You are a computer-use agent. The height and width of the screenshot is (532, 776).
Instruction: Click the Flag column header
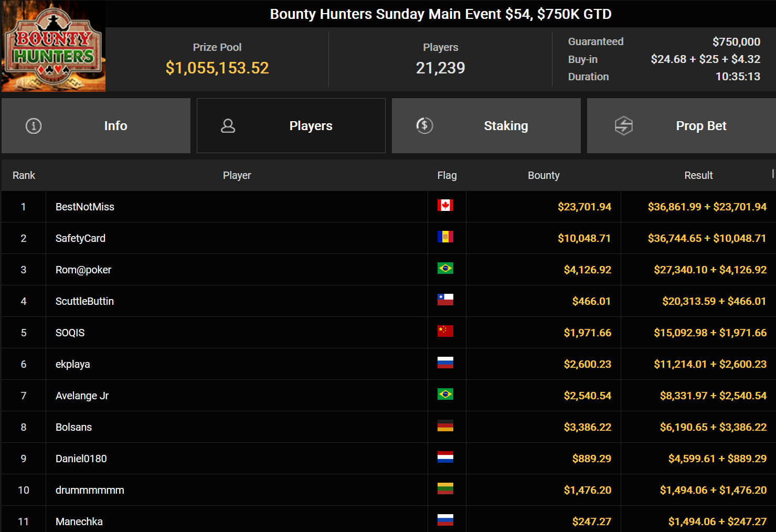point(447,175)
